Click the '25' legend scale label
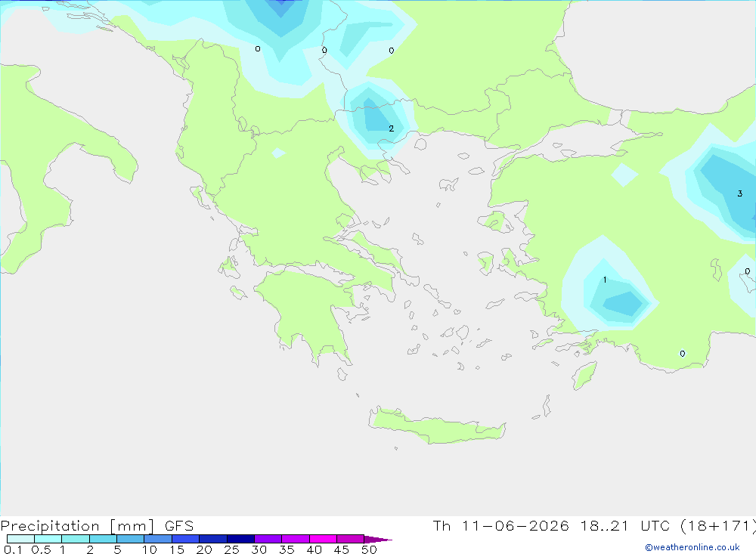The height and width of the screenshot is (554, 756). pos(231,549)
